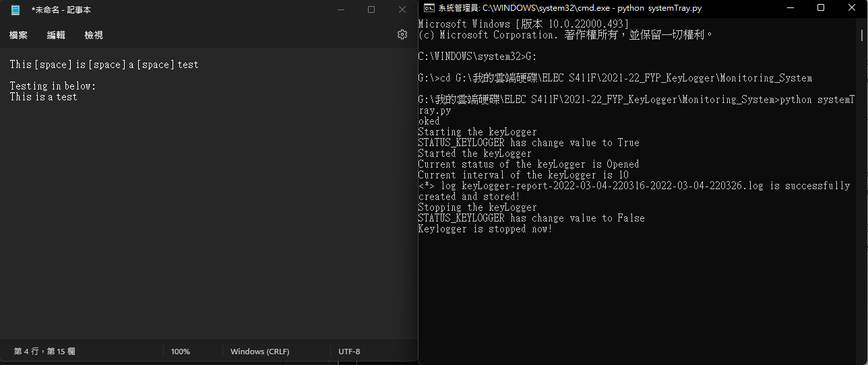This screenshot has width=868, height=365.
Task: Open the 編輯 menu
Action: [x=56, y=35]
